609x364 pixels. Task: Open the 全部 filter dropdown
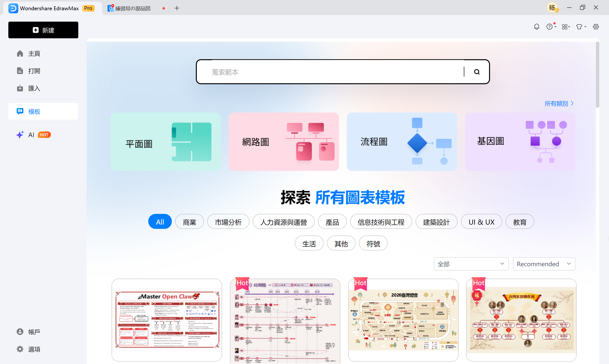471,264
